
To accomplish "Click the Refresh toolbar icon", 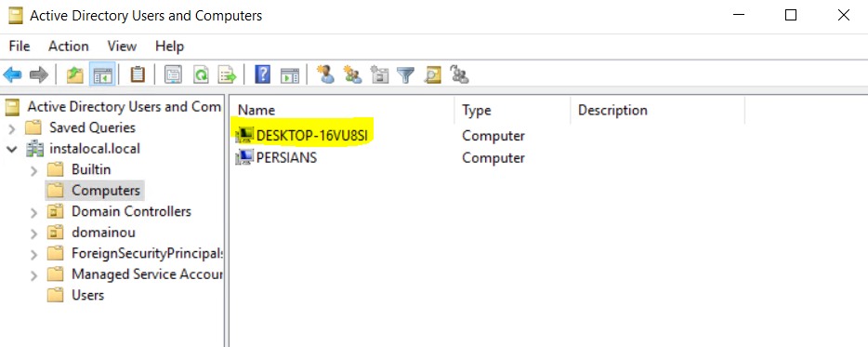I will (201, 74).
